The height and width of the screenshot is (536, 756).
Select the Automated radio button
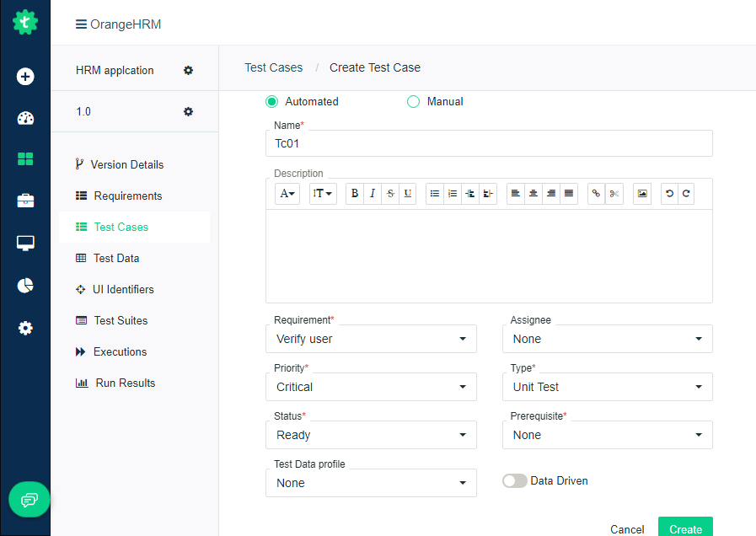pos(271,102)
